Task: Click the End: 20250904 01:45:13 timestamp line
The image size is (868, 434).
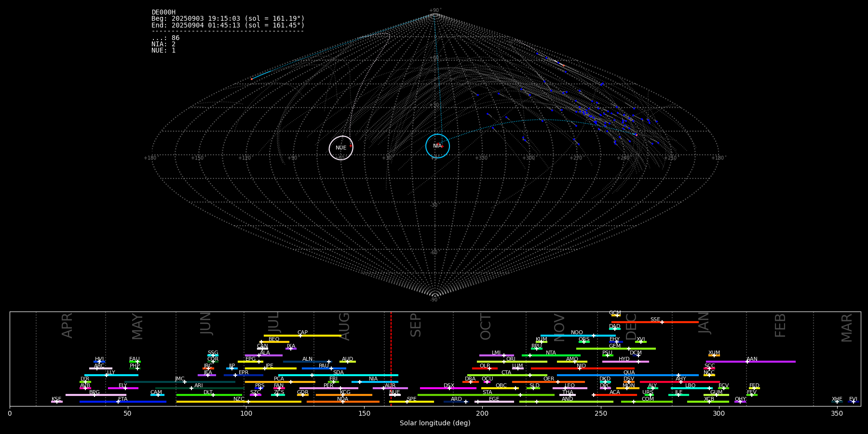Action: [228, 25]
